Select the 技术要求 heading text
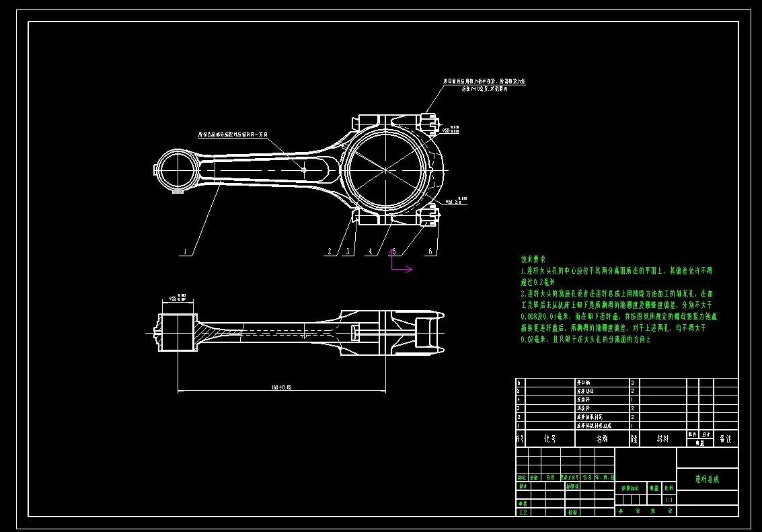 533,260
